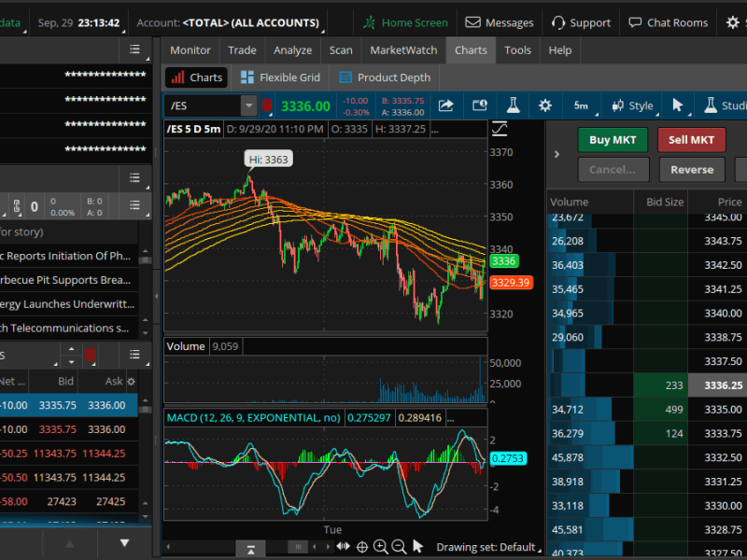The height and width of the screenshot is (560, 747).
Task: Zoom out using the magnifier minus icon
Action: (x=400, y=546)
